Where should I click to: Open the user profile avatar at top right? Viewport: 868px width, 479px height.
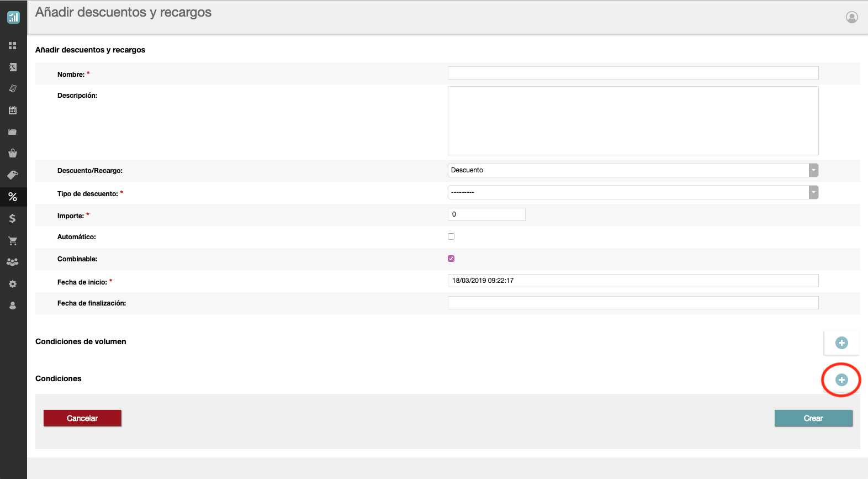pos(852,17)
